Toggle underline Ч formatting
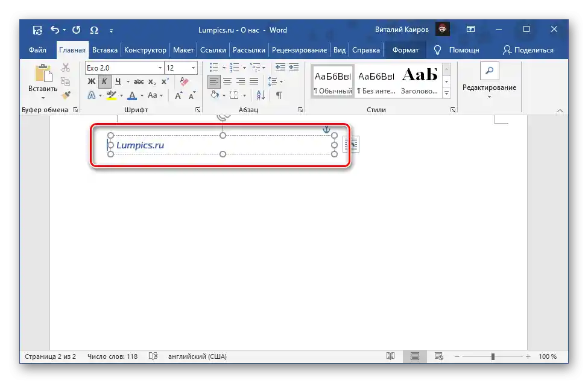Screen dimensions: 588x383 118,81
